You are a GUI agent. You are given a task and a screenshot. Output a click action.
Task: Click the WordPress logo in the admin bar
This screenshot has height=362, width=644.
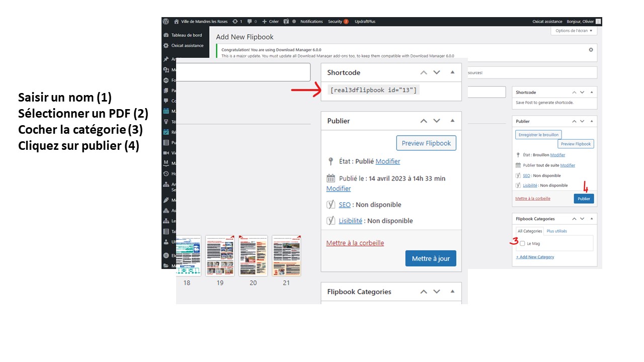[166, 22]
